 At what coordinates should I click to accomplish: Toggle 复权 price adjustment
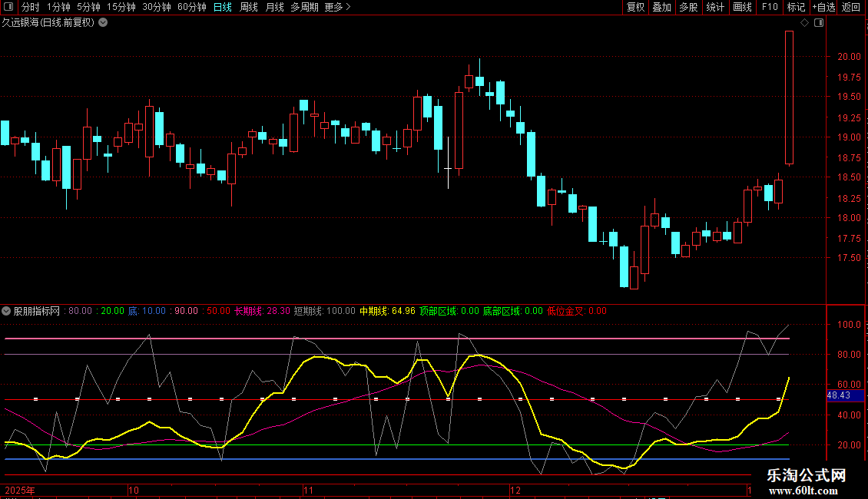coord(635,7)
